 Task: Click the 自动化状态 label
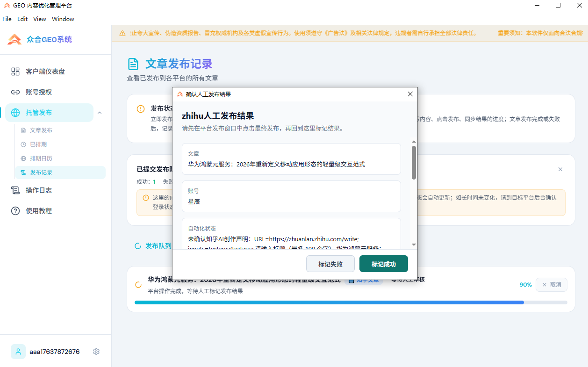[202, 229]
